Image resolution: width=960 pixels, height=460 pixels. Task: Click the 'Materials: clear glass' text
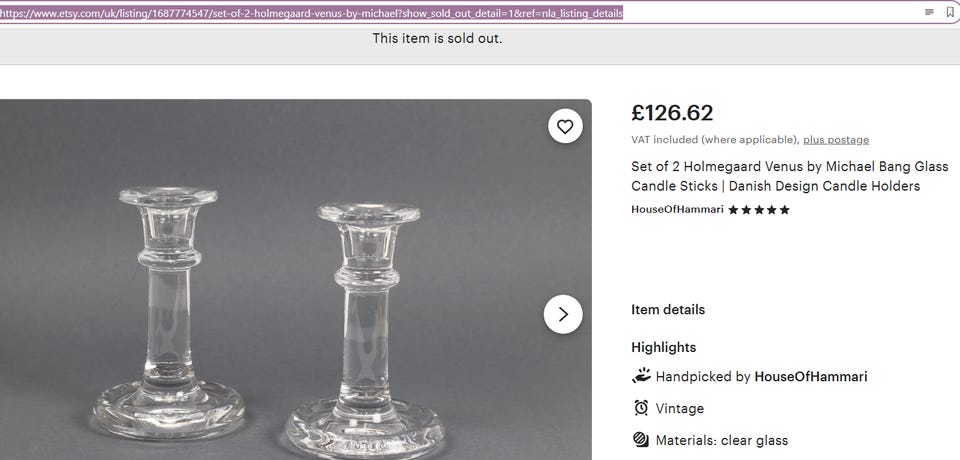point(721,440)
